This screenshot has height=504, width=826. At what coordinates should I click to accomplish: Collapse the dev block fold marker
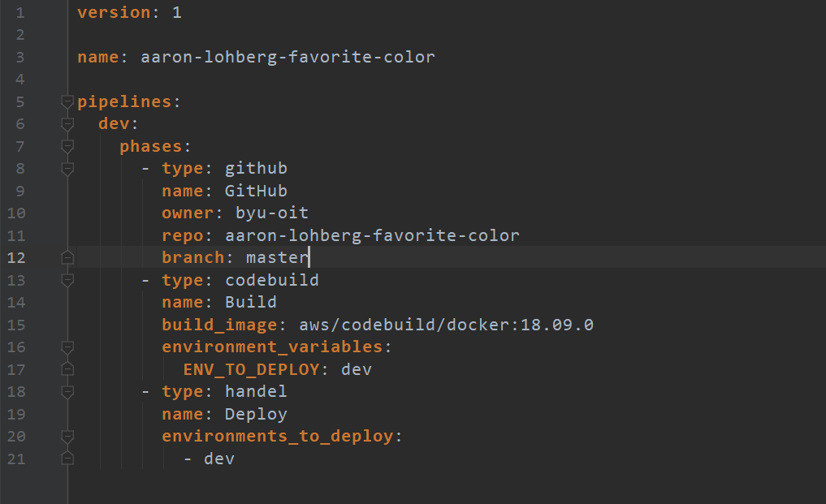click(67, 123)
